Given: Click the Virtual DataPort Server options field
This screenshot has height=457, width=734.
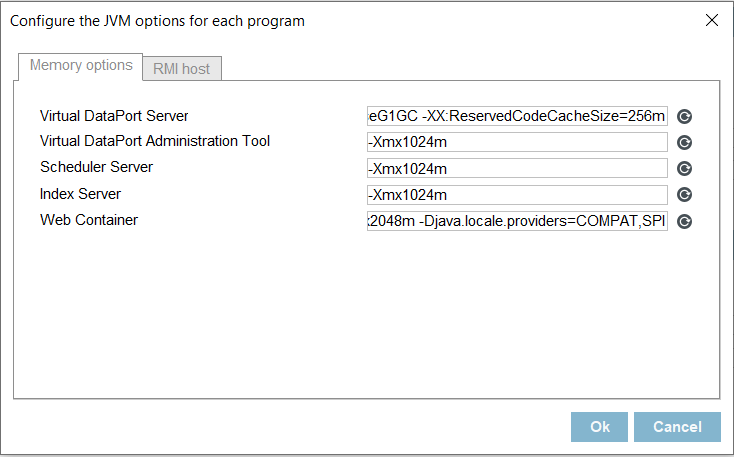Looking at the screenshot, I should click(517, 116).
